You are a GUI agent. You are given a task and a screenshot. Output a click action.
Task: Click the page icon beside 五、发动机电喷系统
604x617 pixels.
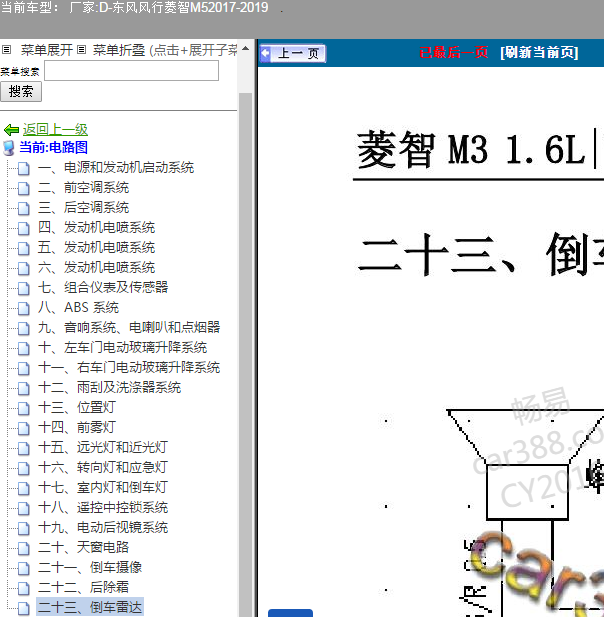click(24, 248)
